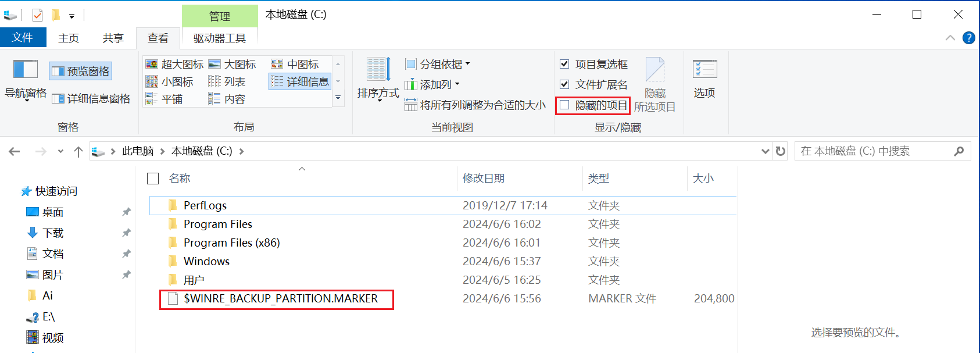The height and width of the screenshot is (353, 980).
Task: Switch to List (列表) view layout
Action: pyautogui.click(x=228, y=82)
